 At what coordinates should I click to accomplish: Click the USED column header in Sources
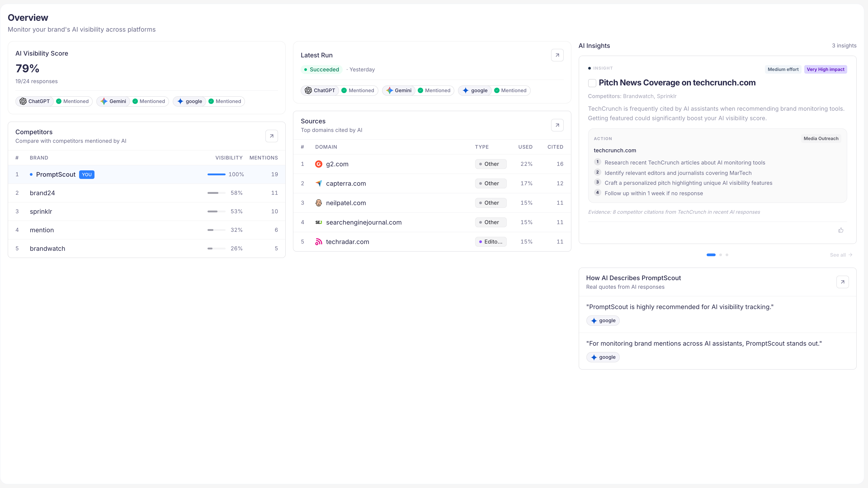tap(525, 147)
